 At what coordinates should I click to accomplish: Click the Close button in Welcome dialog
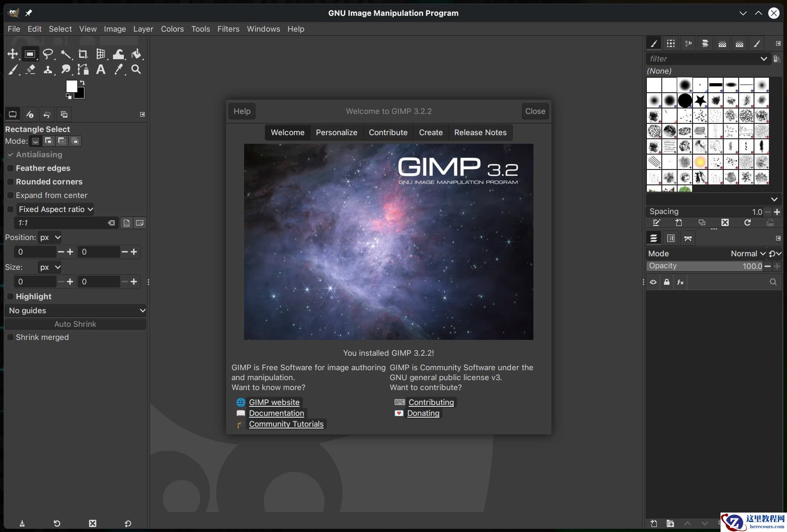tap(535, 111)
